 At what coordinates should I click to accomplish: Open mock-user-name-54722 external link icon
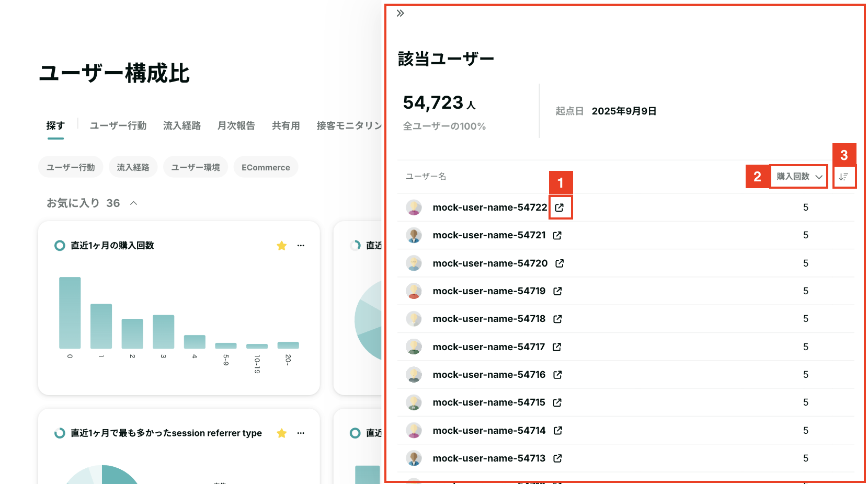tap(559, 208)
